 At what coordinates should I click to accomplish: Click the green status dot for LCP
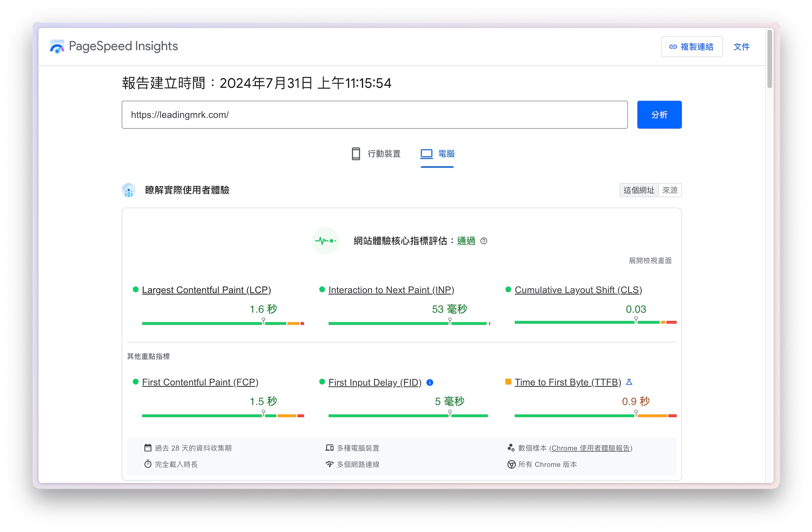pyautogui.click(x=135, y=289)
